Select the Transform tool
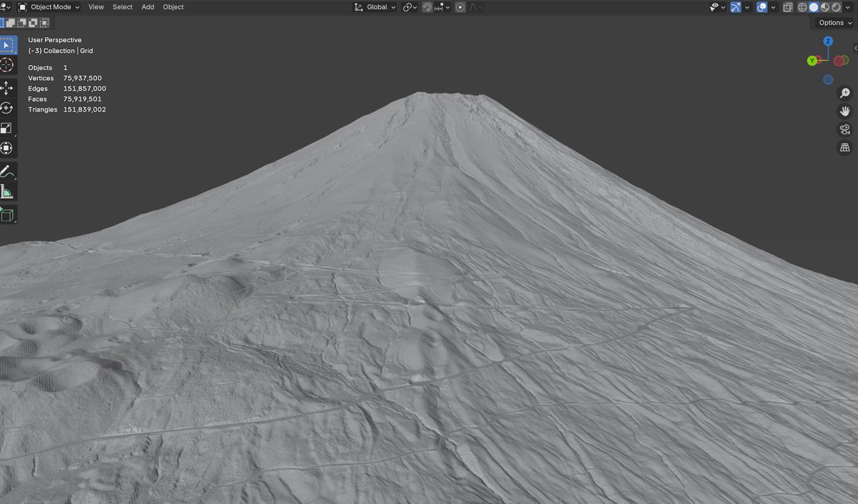Image resolution: width=858 pixels, height=504 pixels. (7, 148)
